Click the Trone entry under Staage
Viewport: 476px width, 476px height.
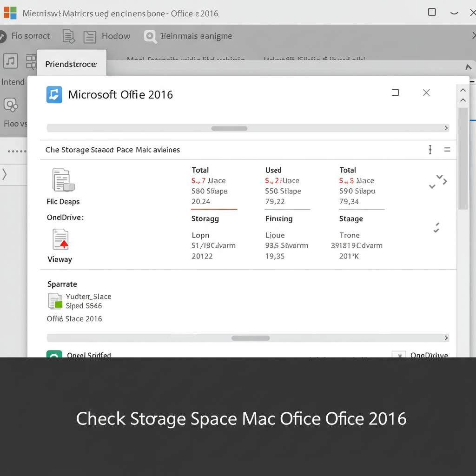click(350, 235)
